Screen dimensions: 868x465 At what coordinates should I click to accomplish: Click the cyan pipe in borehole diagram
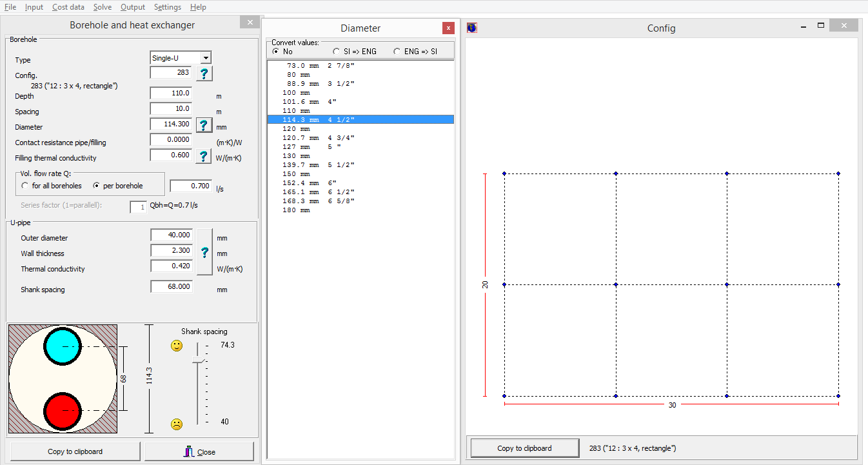pos(63,345)
